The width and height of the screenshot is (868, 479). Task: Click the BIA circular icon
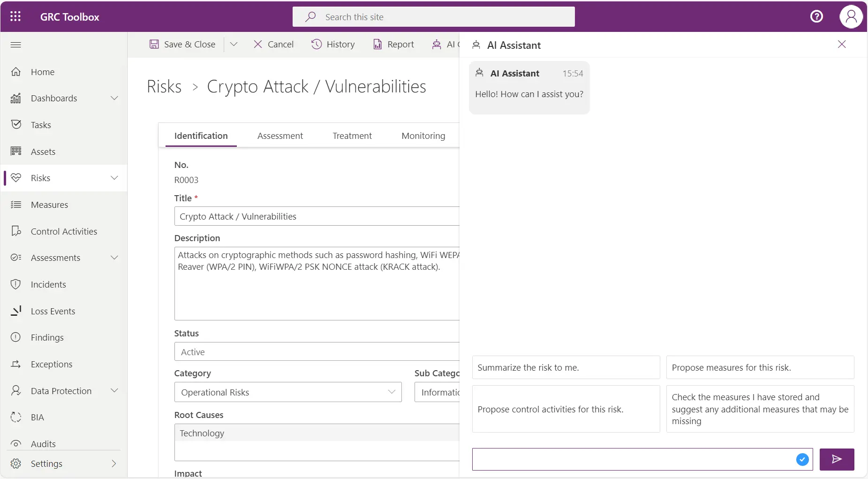[x=16, y=417]
